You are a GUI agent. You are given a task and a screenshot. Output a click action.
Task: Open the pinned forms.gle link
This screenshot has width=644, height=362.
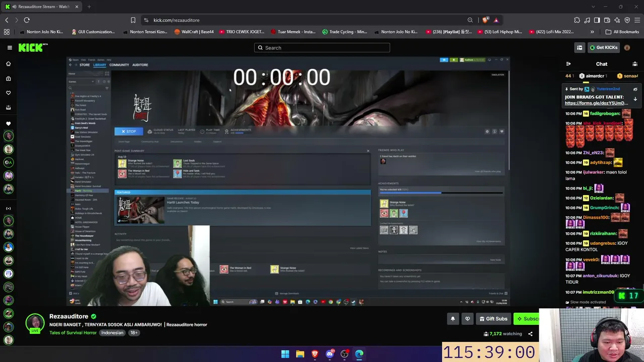tap(596, 103)
